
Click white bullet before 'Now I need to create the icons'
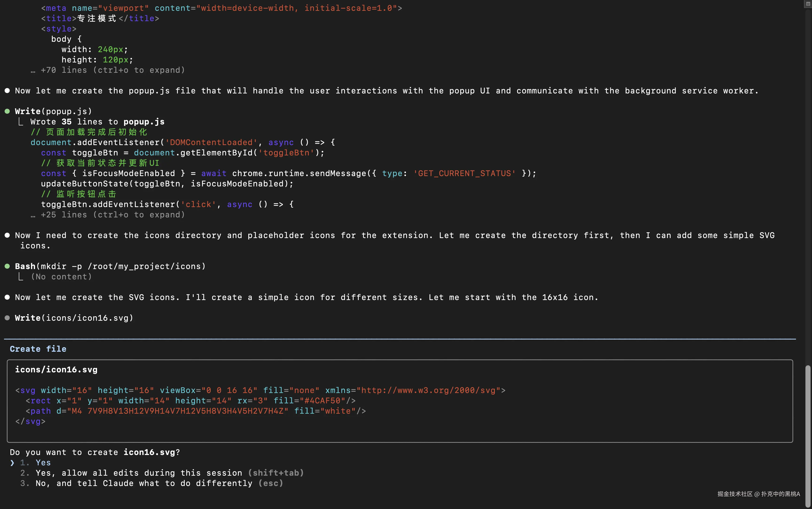point(7,235)
